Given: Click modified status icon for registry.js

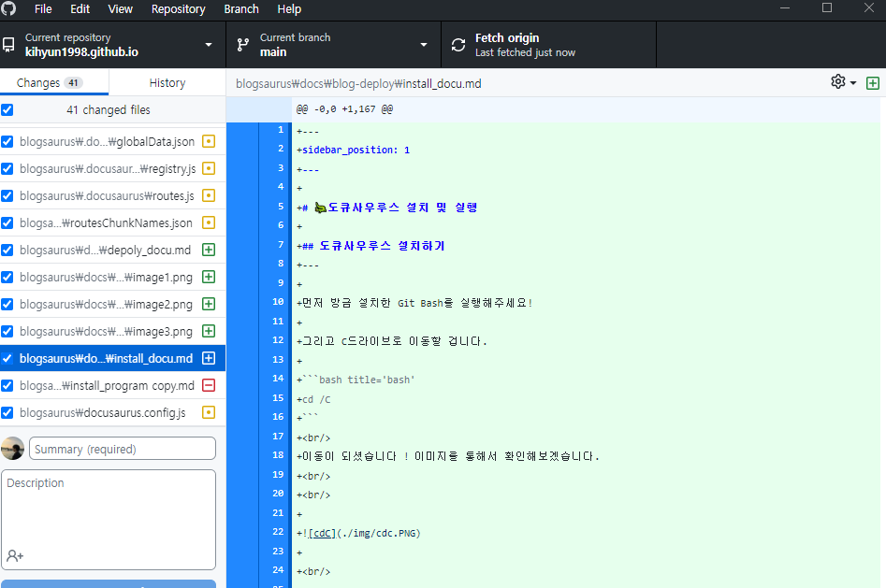Looking at the screenshot, I should [209, 168].
